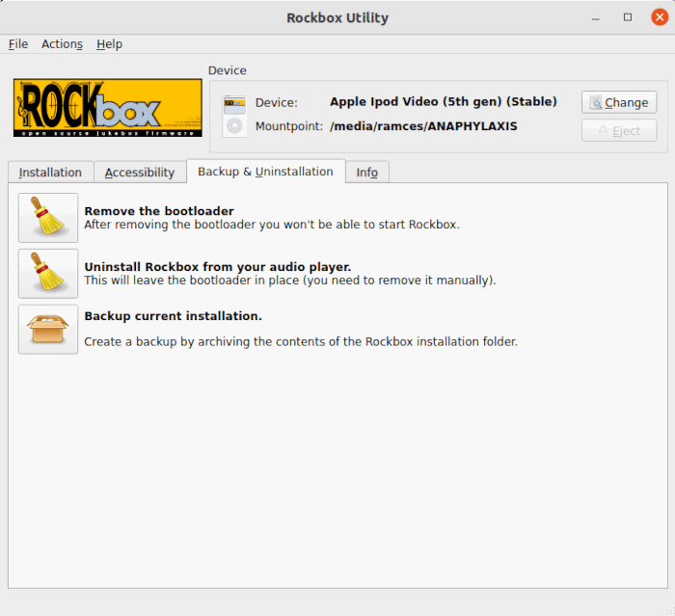Minimize the Rockbox Utility window

pos(596,17)
